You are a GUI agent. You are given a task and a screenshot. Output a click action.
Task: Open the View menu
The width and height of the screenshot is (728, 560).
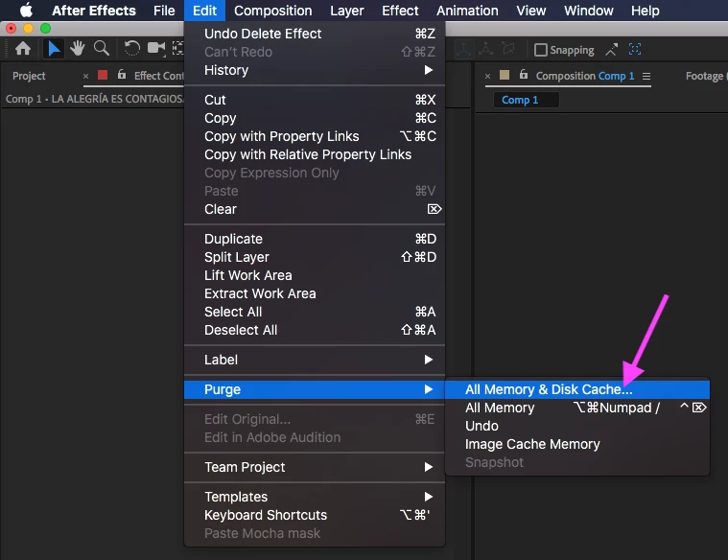pos(531,11)
